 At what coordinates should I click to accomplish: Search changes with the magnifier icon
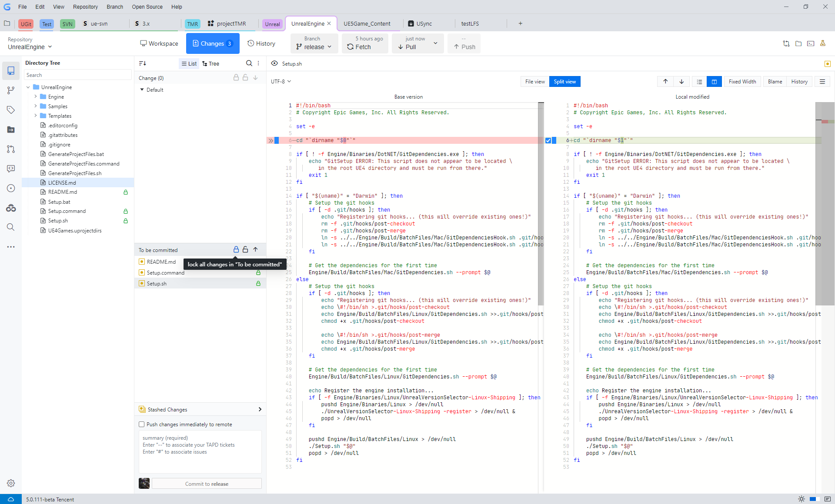(249, 63)
